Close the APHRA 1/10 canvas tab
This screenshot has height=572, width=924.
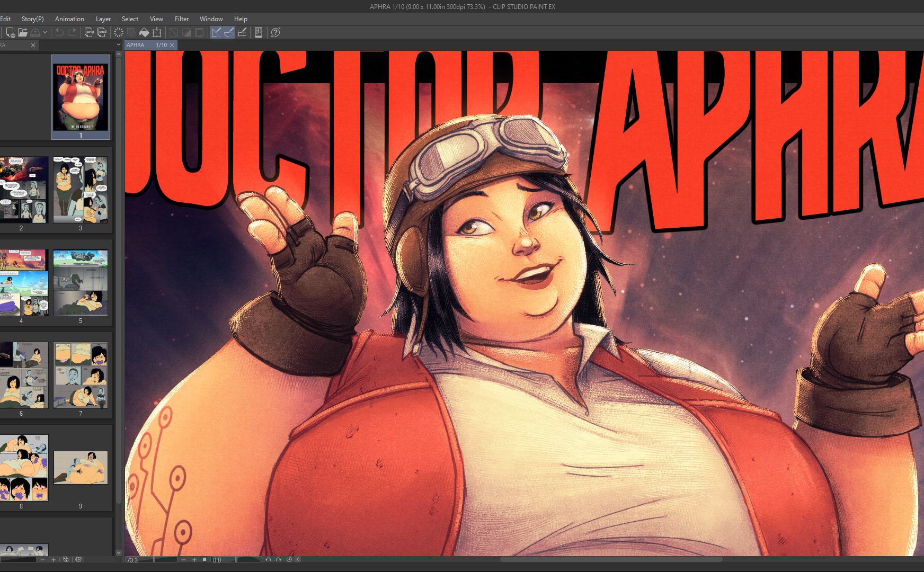tap(172, 46)
